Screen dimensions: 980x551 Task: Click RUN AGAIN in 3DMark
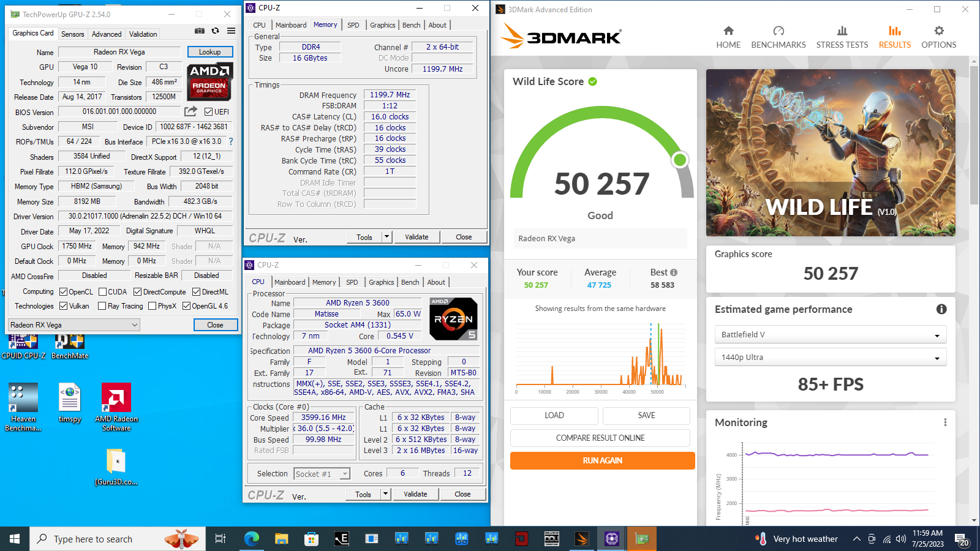[x=603, y=460]
